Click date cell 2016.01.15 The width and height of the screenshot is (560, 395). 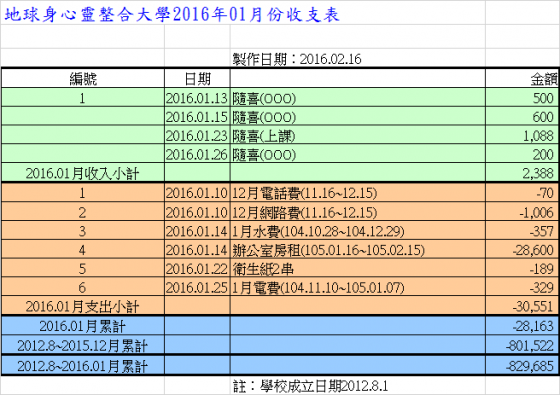[x=197, y=116]
